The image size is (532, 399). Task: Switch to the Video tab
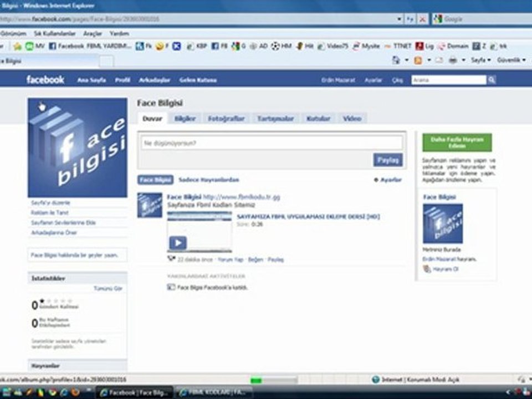pos(352,119)
